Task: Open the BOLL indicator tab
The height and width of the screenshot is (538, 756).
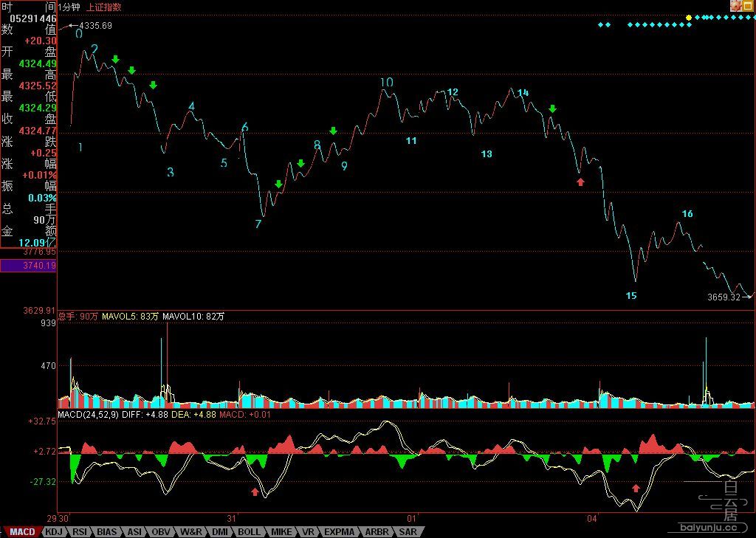Action: 249,532
